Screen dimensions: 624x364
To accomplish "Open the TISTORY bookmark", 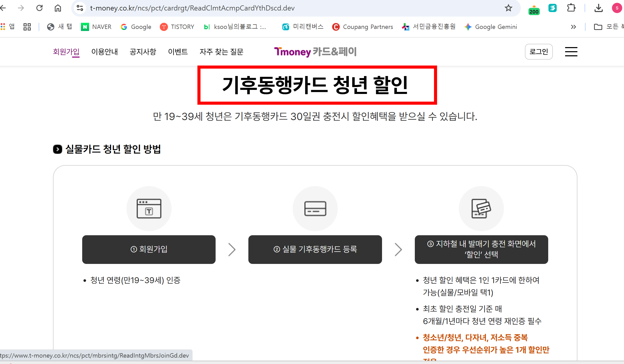I will 177,27.
